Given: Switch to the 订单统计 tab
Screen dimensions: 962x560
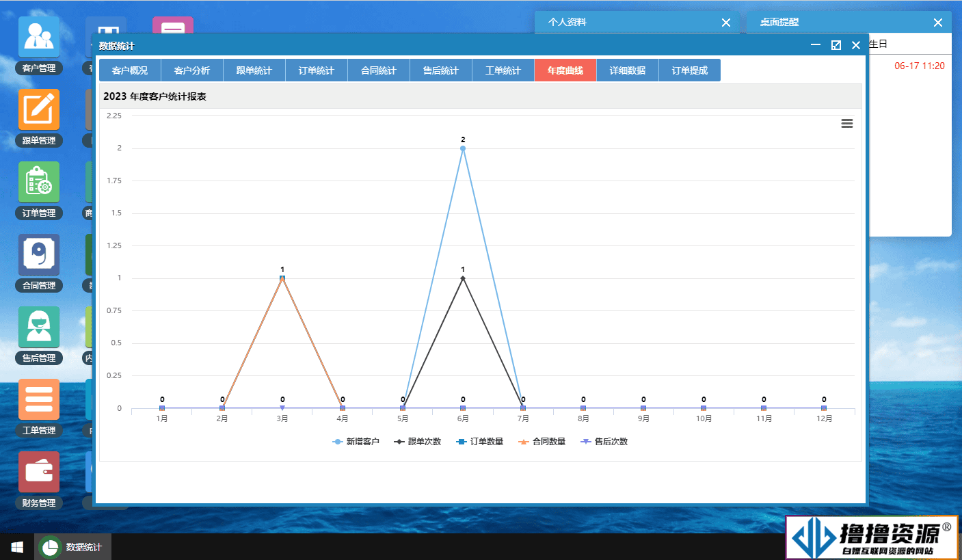Looking at the screenshot, I should [x=317, y=70].
